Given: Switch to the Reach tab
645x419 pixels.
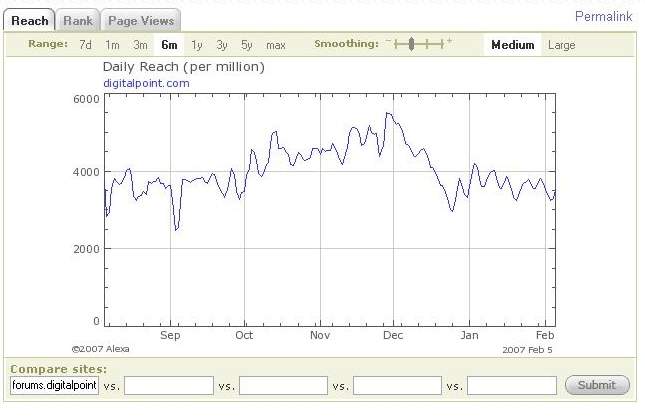Looking at the screenshot, I should 29,21.
